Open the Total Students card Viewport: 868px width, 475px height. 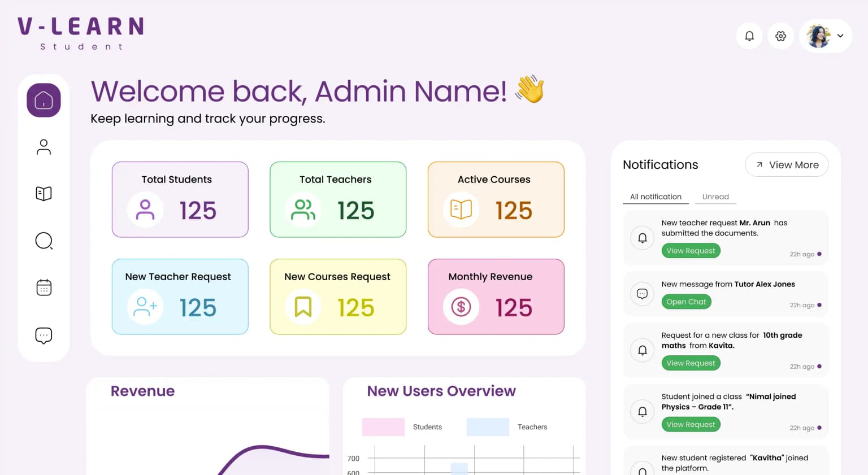(x=180, y=199)
